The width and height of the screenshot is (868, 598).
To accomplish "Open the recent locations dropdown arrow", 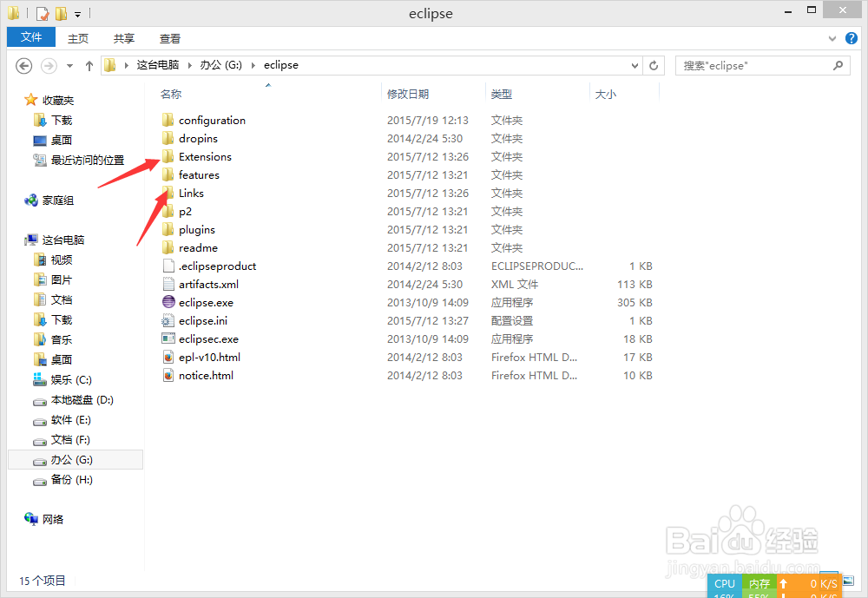I will [69, 66].
